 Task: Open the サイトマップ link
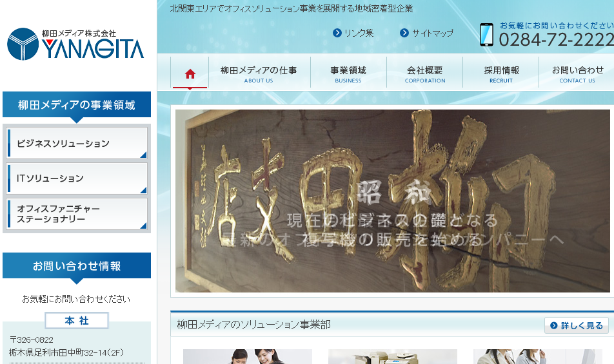[x=433, y=33]
